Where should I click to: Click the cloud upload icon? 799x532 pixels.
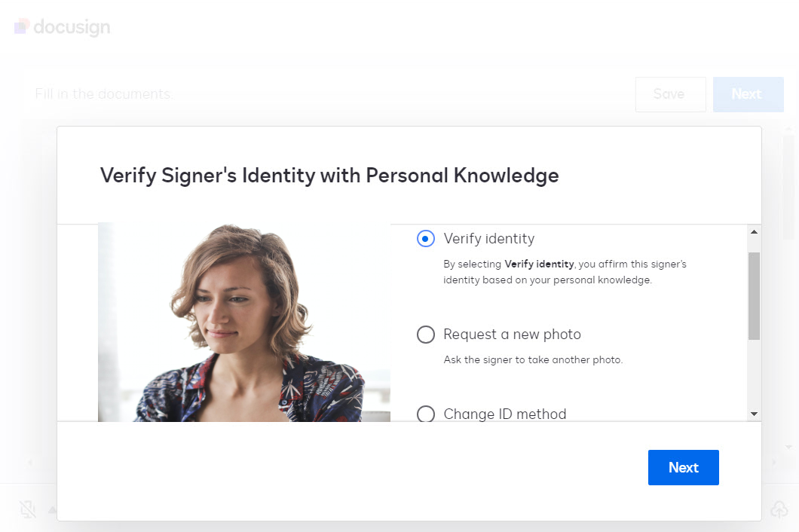point(779,510)
